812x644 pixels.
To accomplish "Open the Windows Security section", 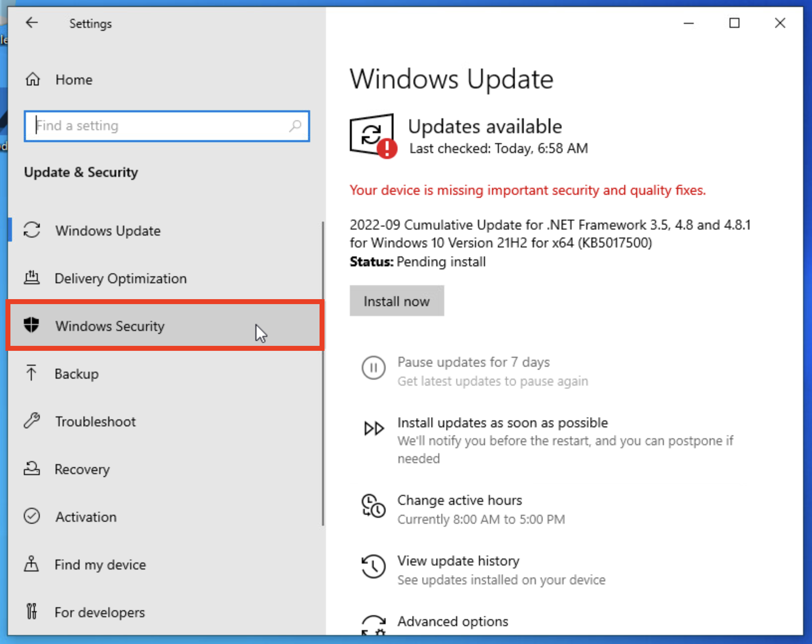I will tap(110, 325).
